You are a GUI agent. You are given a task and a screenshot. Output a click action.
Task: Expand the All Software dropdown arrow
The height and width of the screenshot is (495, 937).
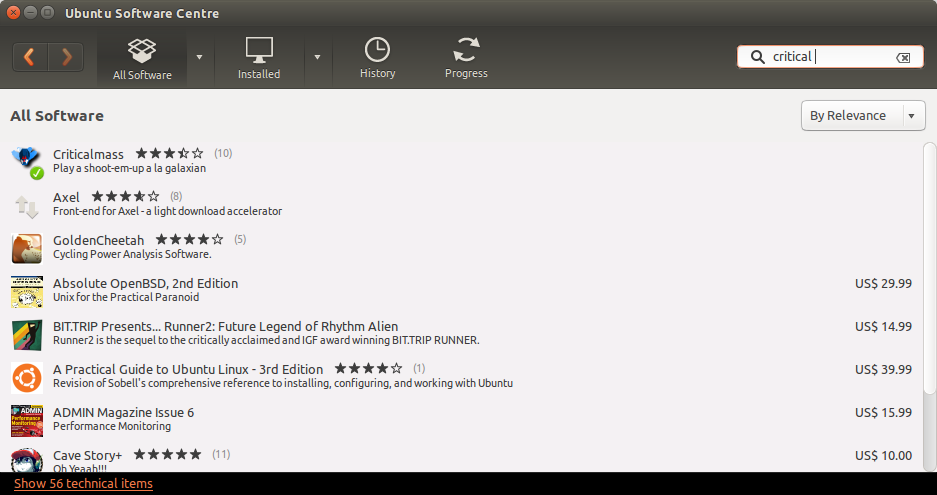click(200, 57)
